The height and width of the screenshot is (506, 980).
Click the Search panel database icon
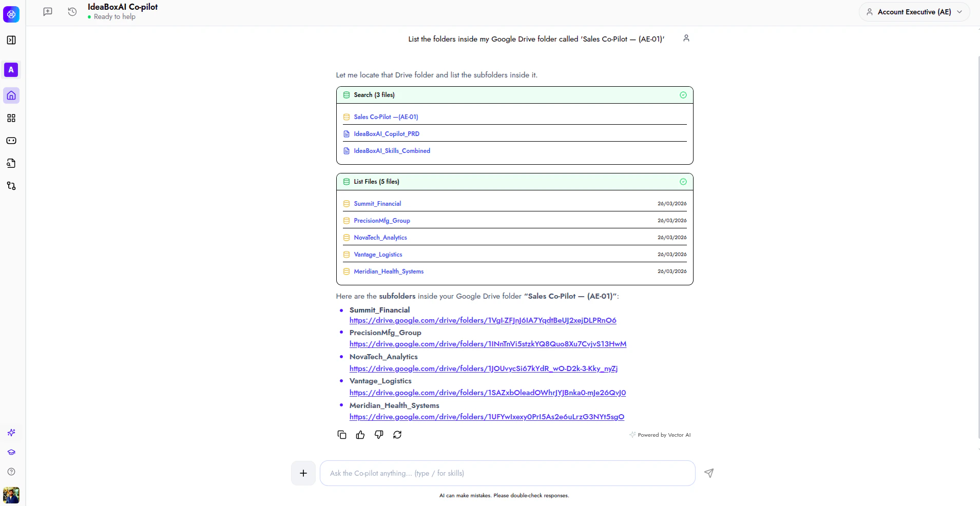(347, 95)
